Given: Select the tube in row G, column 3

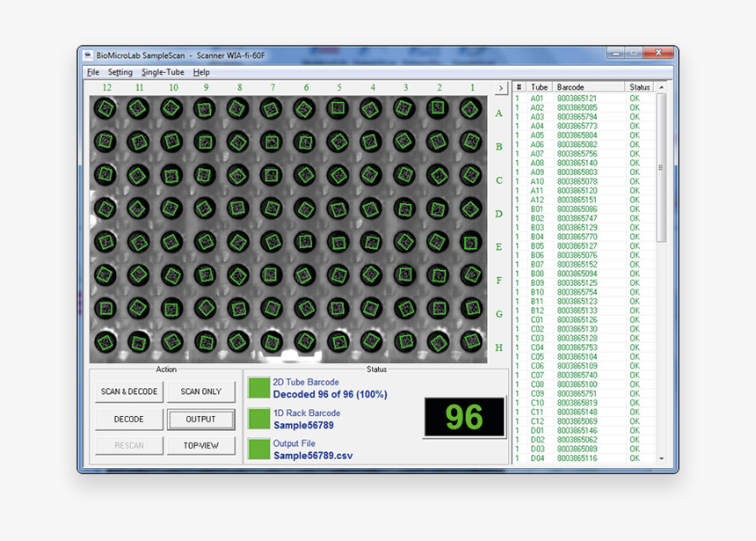Looking at the screenshot, I should click(404, 309).
